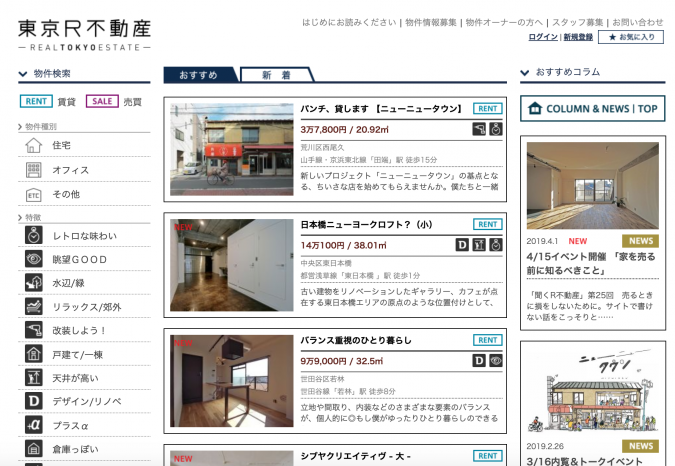This screenshot has height=466, width=675.
Task: Click stopwatch icon on ベンチ、貸します listing
Action: pos(496,129)
